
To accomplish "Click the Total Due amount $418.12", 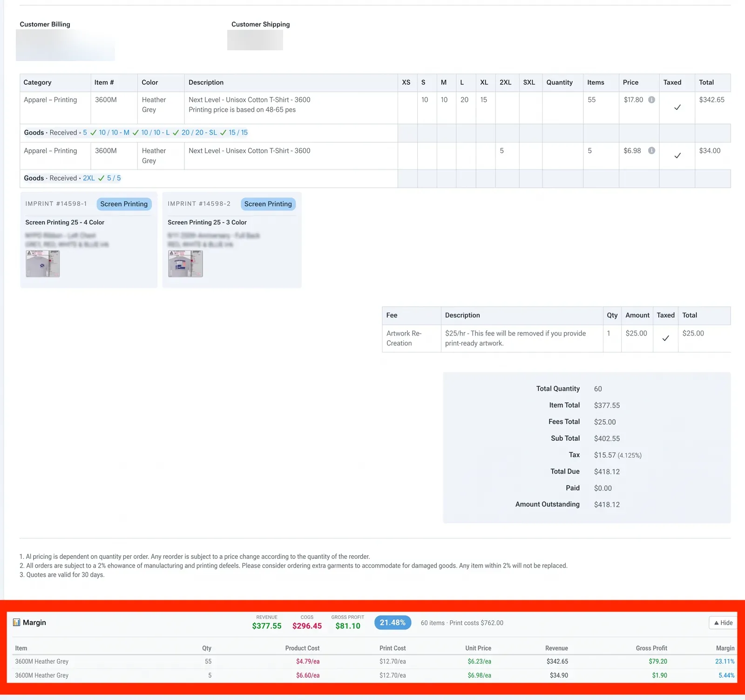I will pos(607,471).
